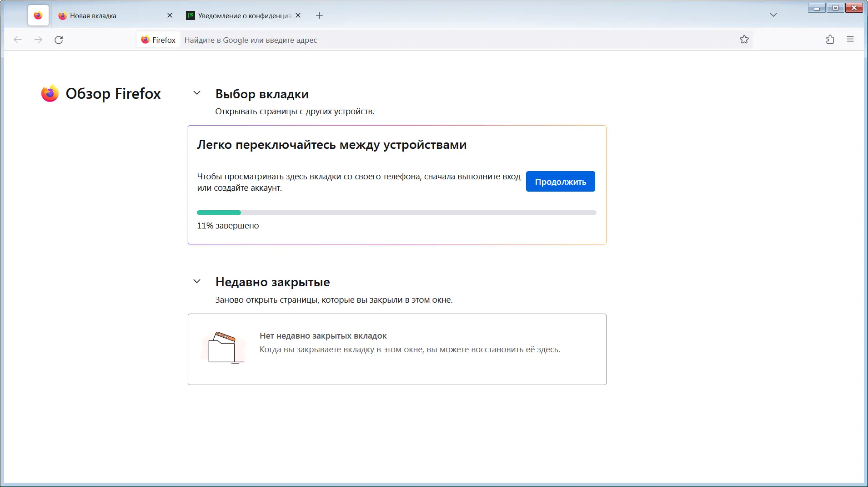The width and height of the screenshot is (868, 487).
Task: Click the 11% completion progress bar
Action: (x=396, y=213)
